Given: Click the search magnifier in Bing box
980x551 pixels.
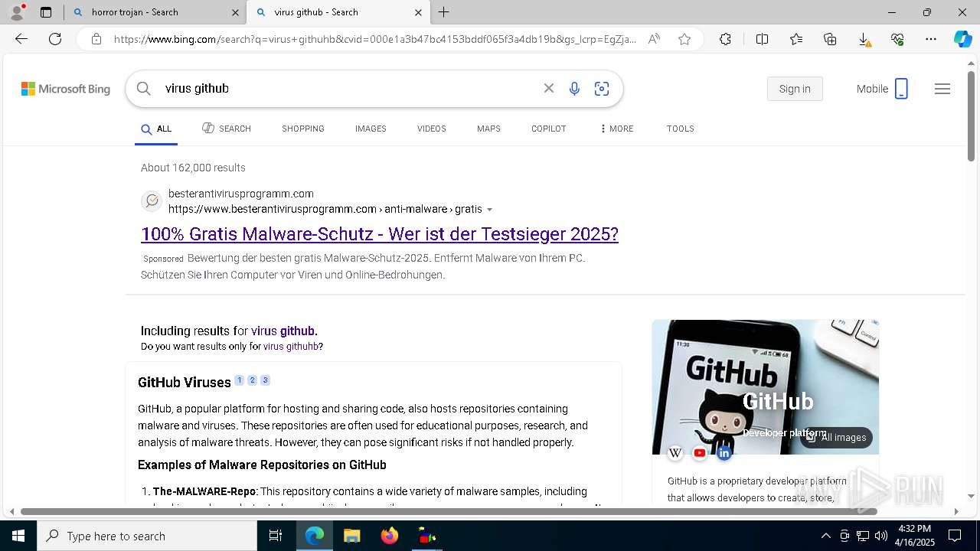Looking at the screenshot, I should tap(144, 89).
